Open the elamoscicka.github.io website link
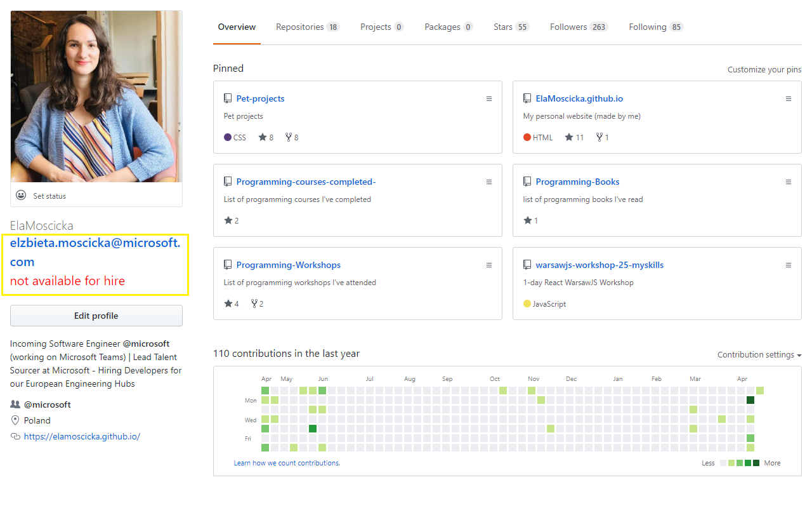 [82, 436]
